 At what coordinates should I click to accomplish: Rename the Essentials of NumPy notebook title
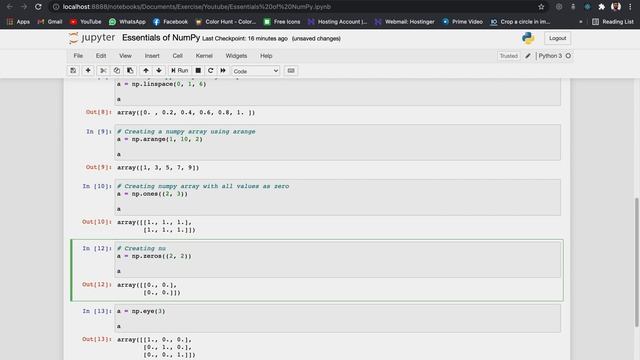tap(161, 38)
